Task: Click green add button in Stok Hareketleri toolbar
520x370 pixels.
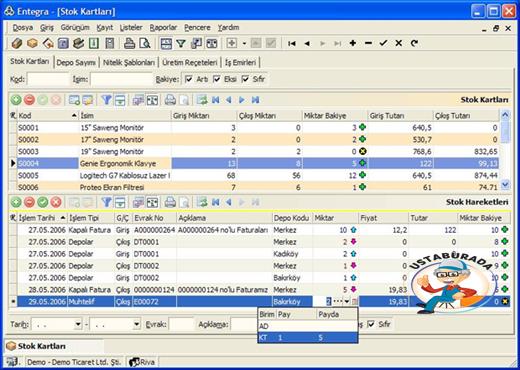Action: click(x=16, y=202)
